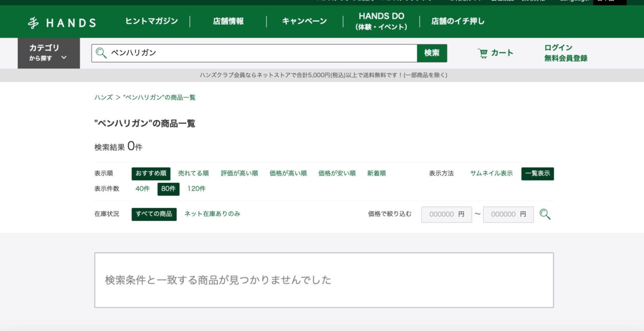Click the magnifier icon inside the search box

coord(101,53)
